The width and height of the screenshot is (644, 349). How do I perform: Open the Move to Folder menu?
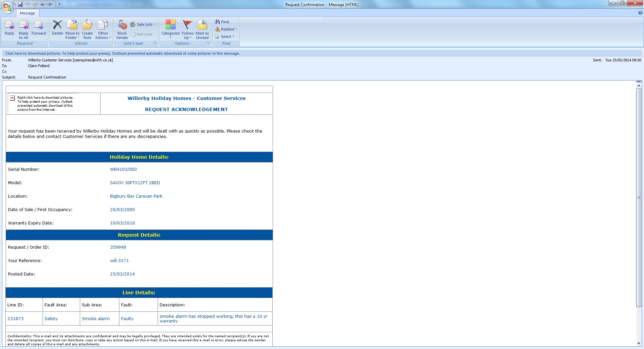[72, 30]
